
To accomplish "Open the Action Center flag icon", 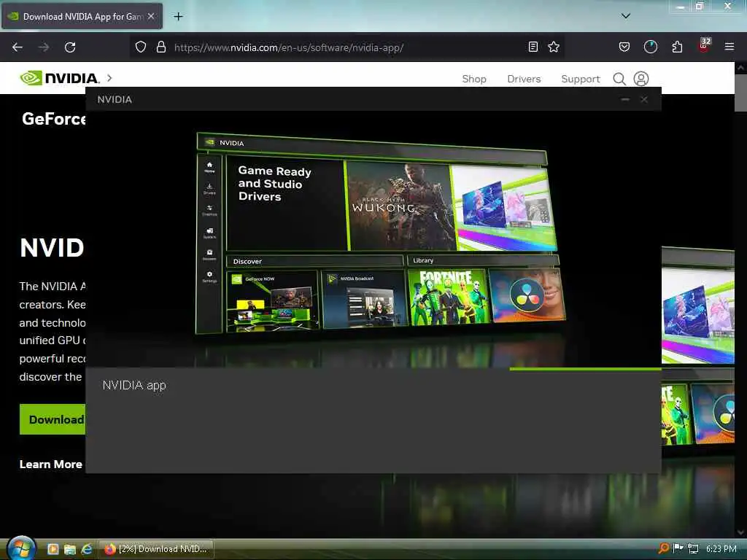I will click(678, 548).
